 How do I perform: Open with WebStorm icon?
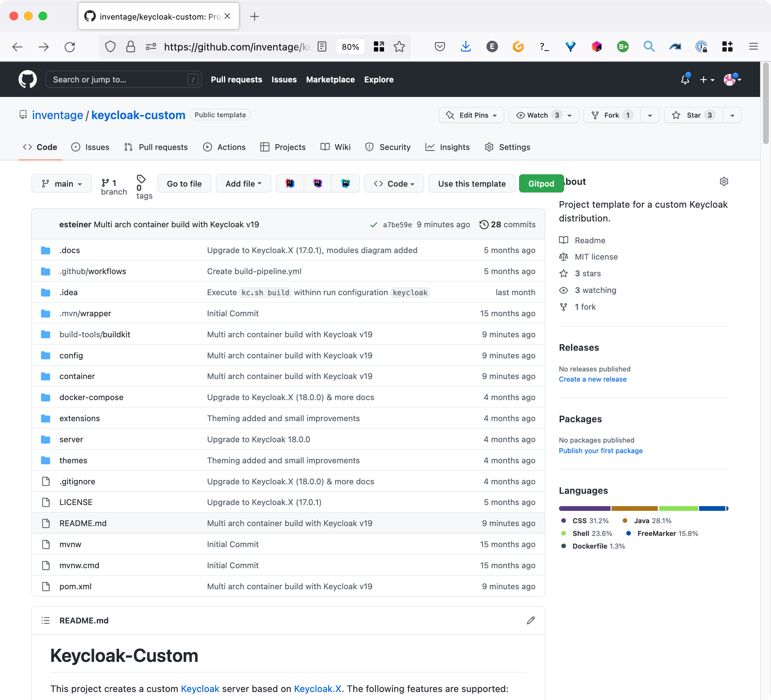click(345, 184)
